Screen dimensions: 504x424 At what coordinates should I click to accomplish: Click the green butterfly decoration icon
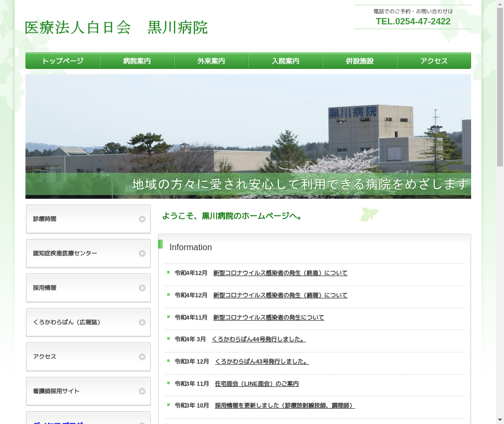coord(369,215)
